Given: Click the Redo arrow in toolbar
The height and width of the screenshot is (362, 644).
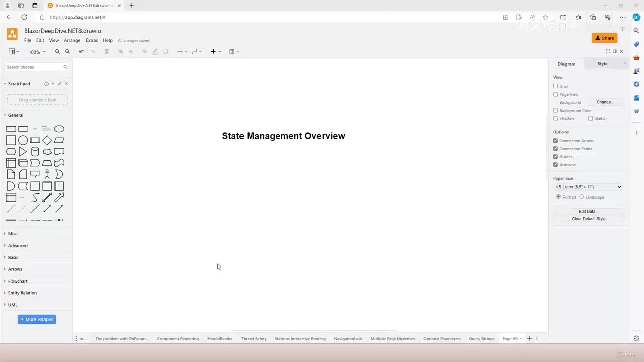Looking at the screenshot, I should (x=93, y=51).
